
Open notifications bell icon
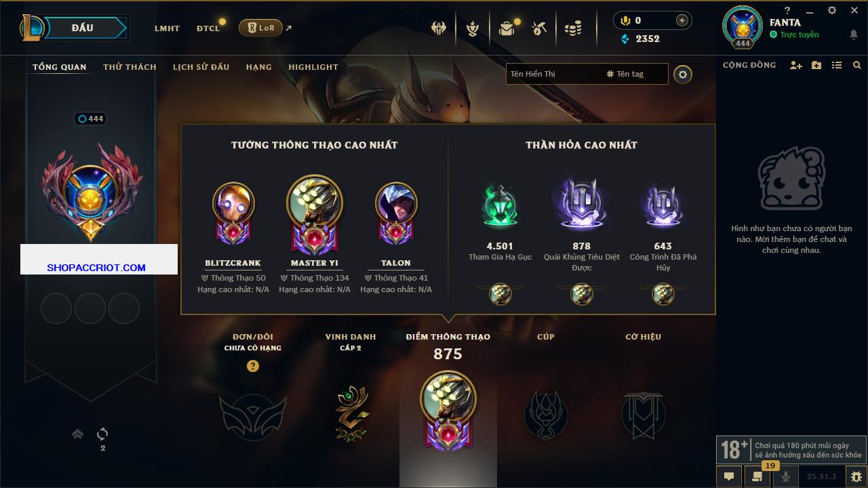point(853,35)
